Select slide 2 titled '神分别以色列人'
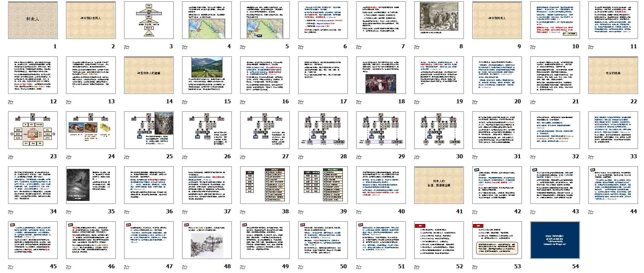The width and height of the screenshot is (644, 273). tap(91, 20)
